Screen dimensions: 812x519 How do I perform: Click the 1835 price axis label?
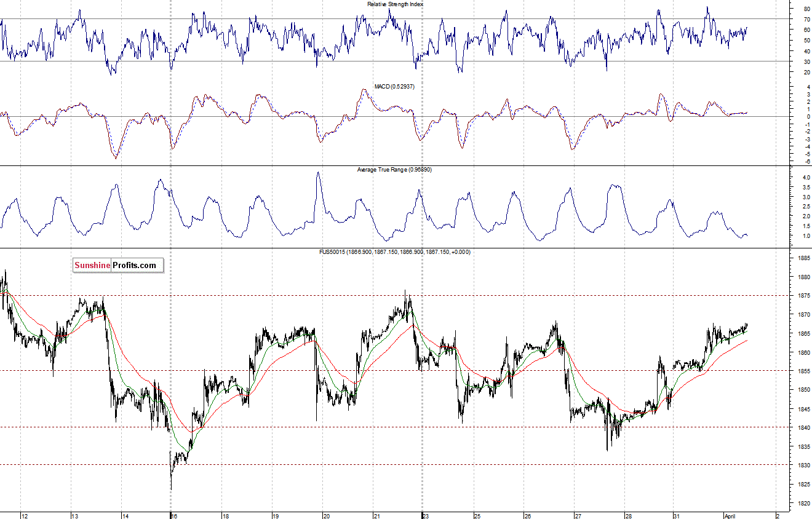pyautogui.click(x=804, y=446)
